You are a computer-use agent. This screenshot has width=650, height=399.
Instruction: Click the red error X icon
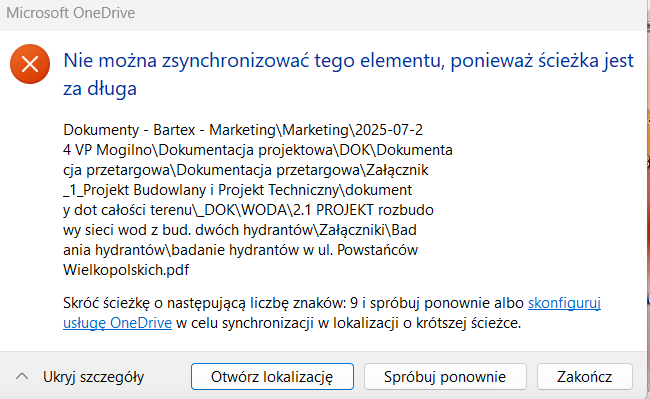pyautogui.click(x=30, y=64)
